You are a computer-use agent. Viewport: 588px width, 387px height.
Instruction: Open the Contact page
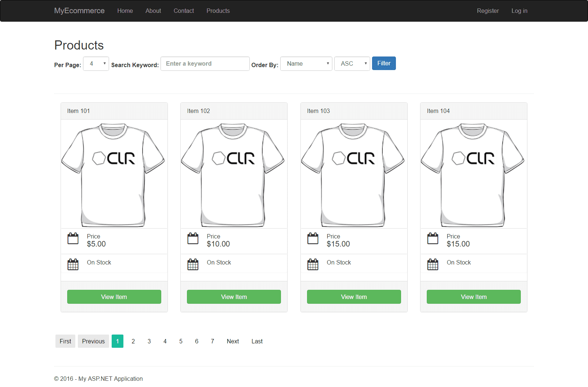184,11
